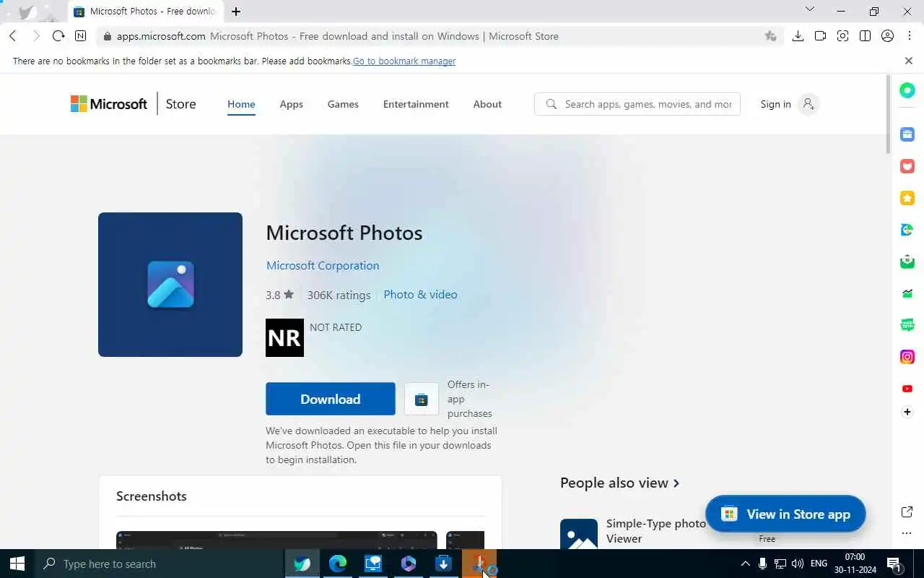Expand People also view with the chevron
Screen dimensions: 924x578
(x=676, y=483)
